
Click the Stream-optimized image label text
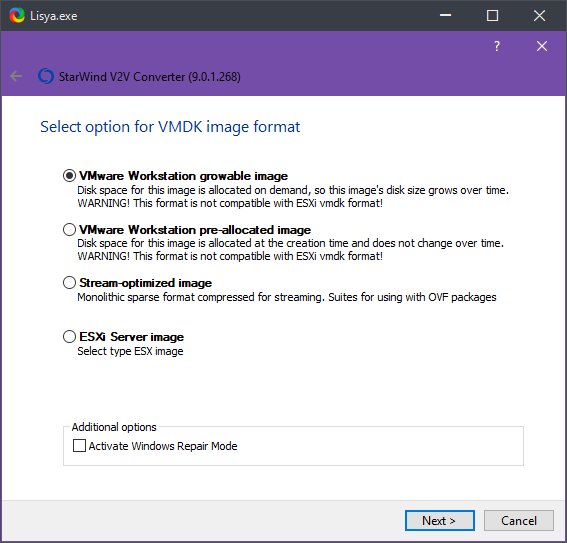tap(146, 283)
